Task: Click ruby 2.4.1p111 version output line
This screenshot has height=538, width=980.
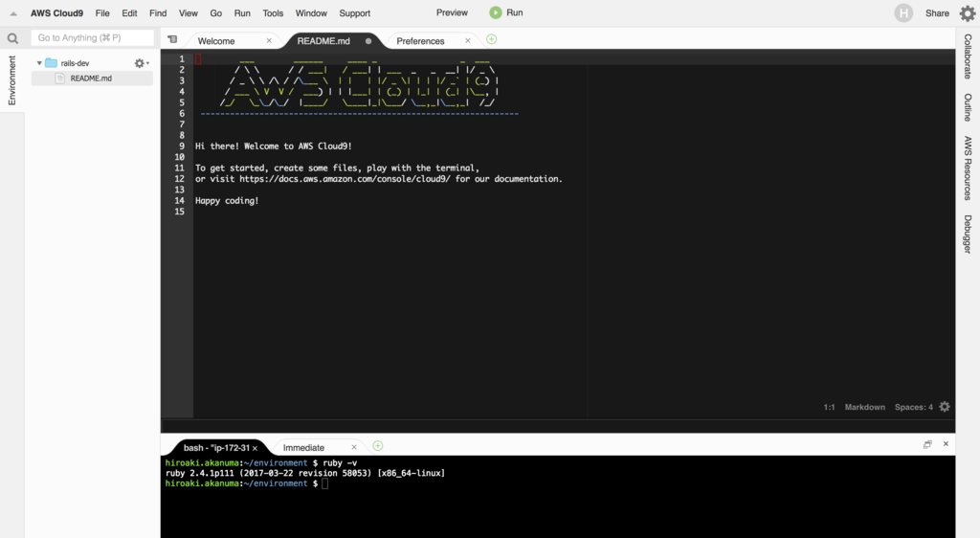Action: tap(305, 473)
